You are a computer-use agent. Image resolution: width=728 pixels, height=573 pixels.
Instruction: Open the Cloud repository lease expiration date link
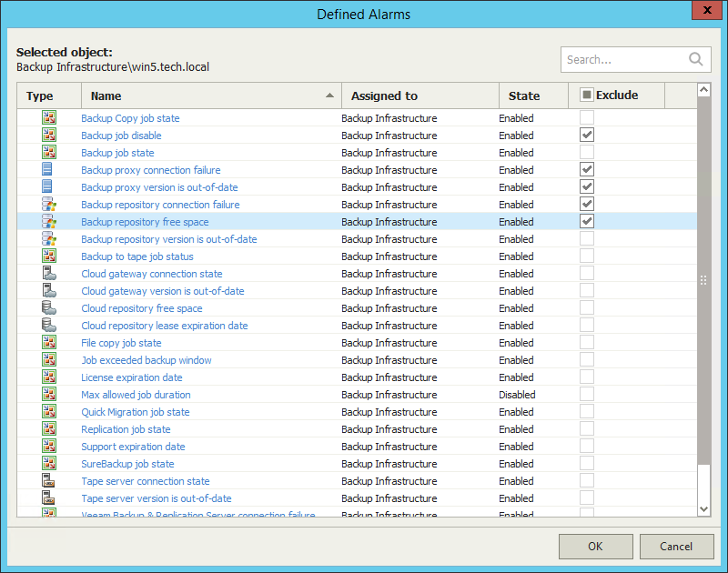click(165, 326)
